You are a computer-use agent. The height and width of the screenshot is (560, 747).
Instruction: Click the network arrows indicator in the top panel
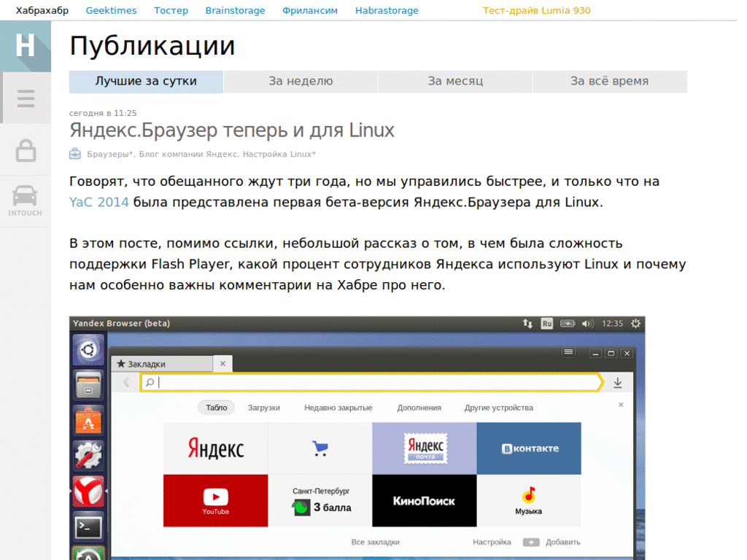[x=527, y=323]
